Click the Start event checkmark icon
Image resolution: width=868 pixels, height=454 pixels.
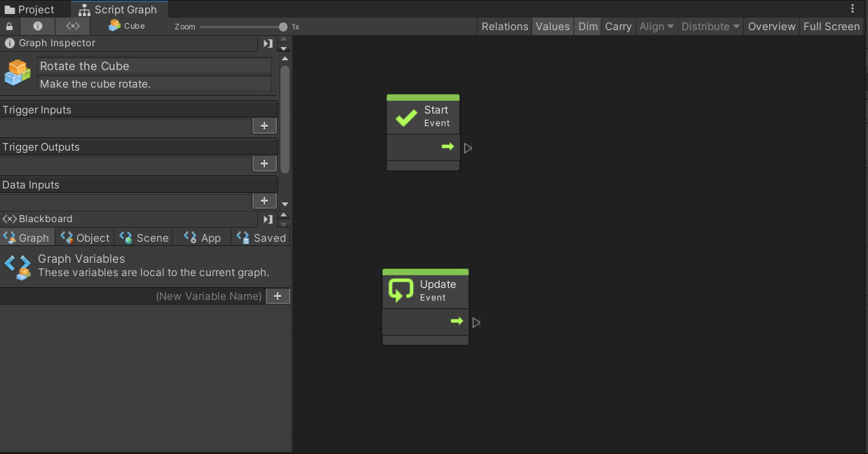(407, 117)
